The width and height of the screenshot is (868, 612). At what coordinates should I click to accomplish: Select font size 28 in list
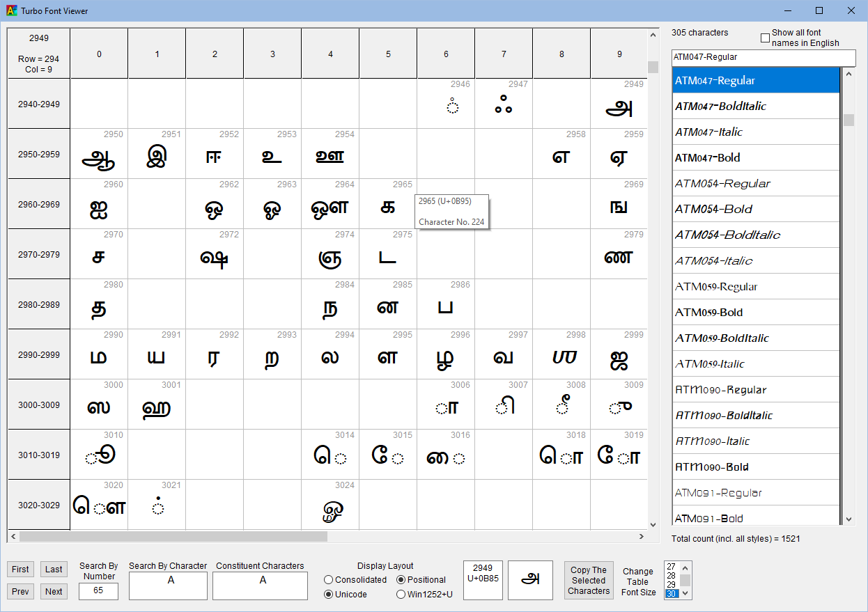(x=672, y=575)
